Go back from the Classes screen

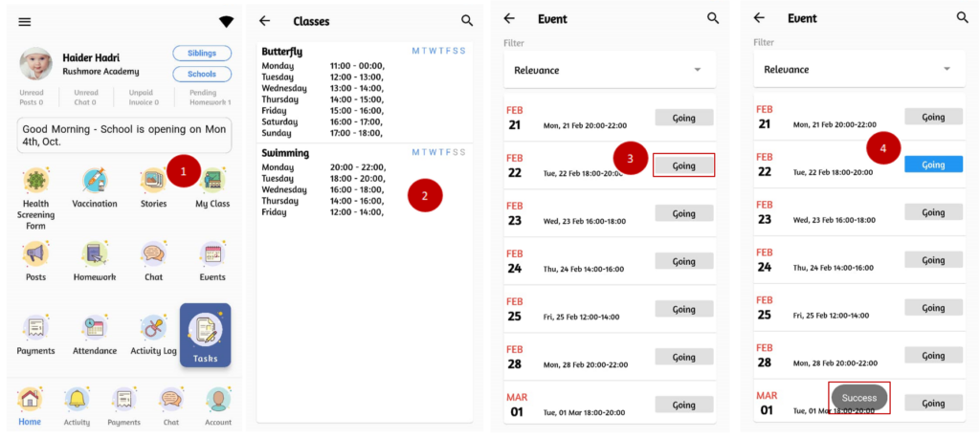coord(265,20)
